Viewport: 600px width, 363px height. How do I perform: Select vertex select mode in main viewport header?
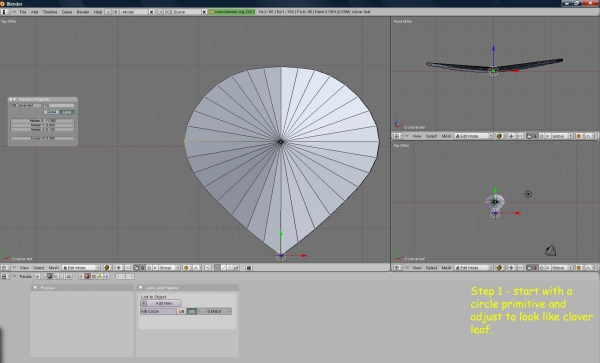point(217,268)
